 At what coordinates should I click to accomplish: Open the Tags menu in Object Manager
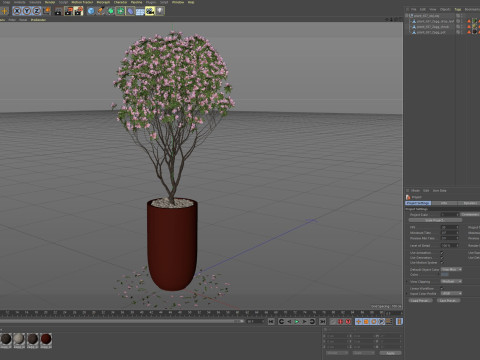458,9
